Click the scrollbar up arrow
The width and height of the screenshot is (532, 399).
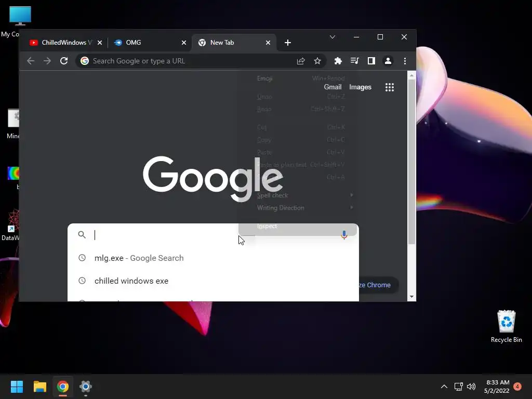411,75
